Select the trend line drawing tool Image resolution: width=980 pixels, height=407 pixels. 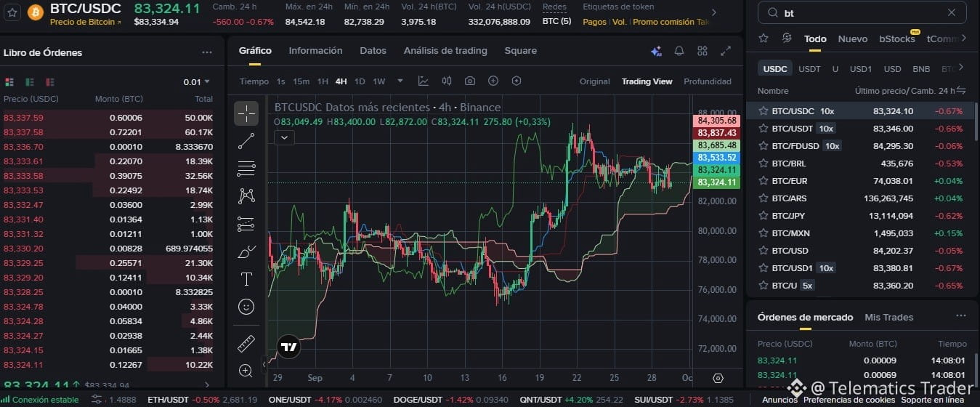pyautogui.click(x=246, y=141)
